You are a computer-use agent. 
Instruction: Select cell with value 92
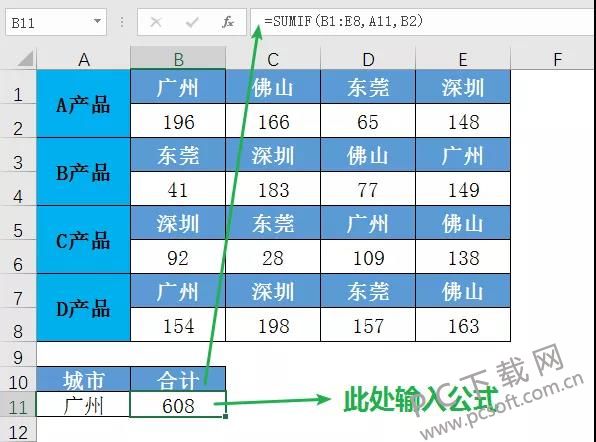point(178,257)
